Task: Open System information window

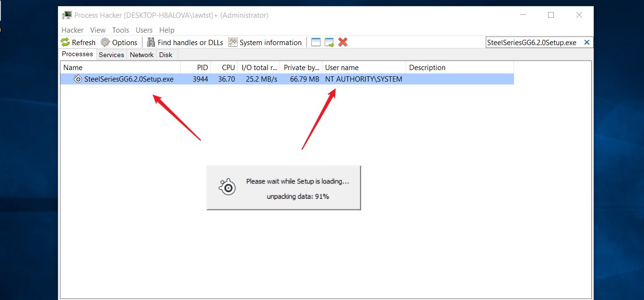Action: point(265,42)
